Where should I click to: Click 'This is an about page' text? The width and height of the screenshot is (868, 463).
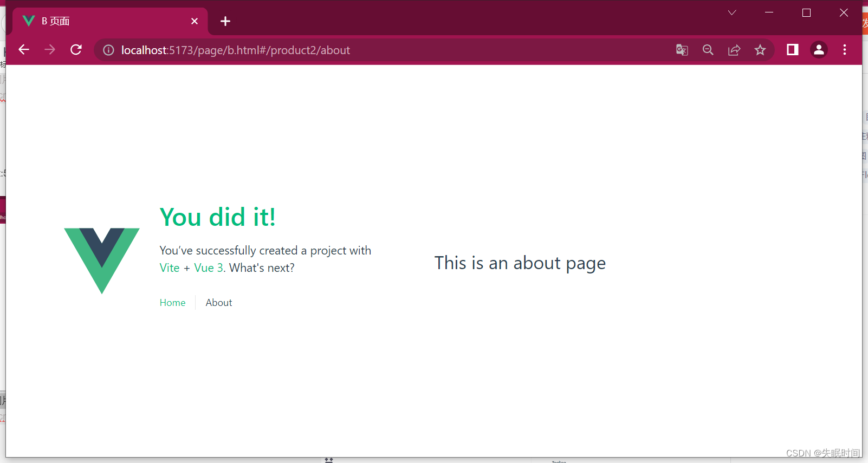pyautogui.click(x=520, y=263)
